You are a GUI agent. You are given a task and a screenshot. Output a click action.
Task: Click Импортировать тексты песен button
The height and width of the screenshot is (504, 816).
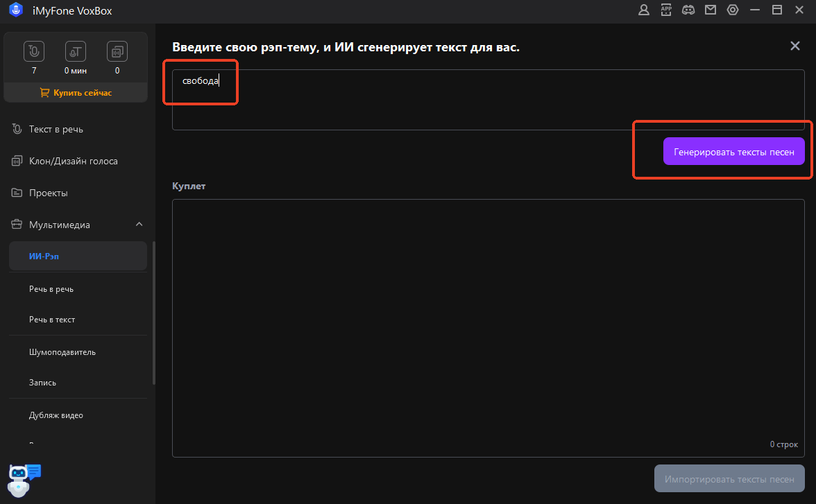pos(729,478)
